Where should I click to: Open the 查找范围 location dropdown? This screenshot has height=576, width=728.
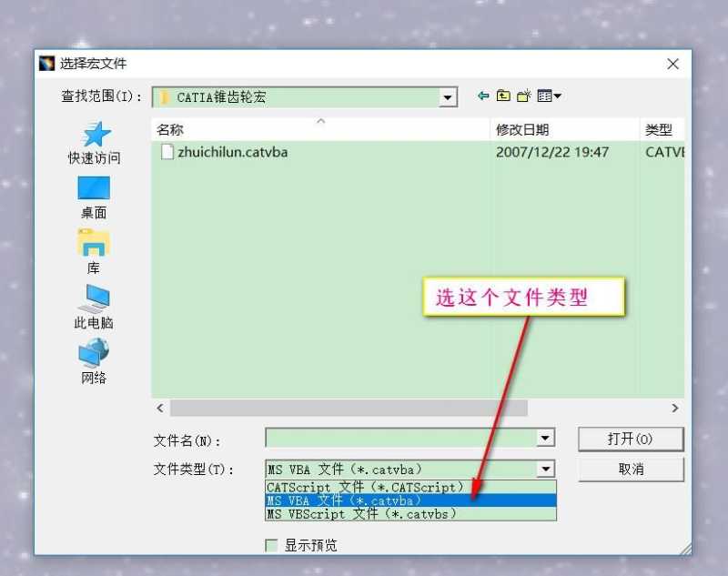tap(447, 96)
